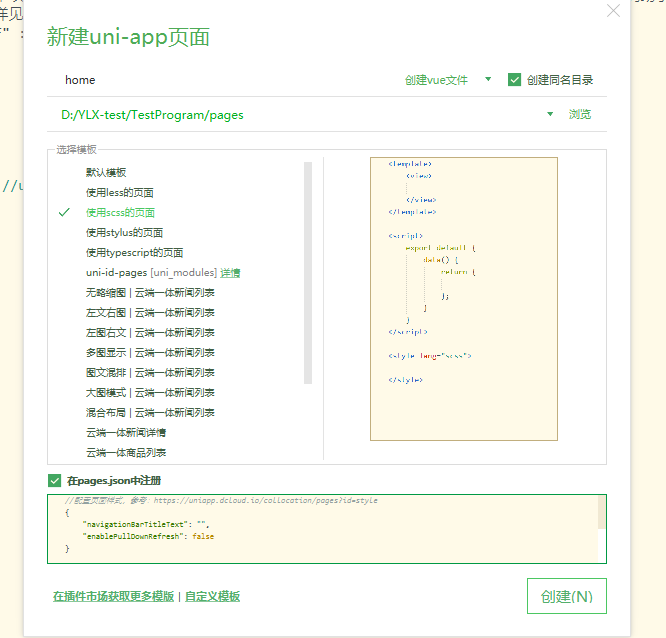
Task: Click the template code preview thumbnail
Action: click(x=464, y=299)
